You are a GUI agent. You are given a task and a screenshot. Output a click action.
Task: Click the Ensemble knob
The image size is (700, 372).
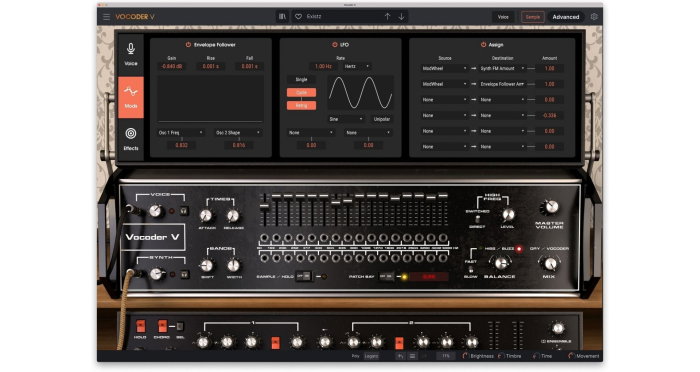tap(558, 328)
